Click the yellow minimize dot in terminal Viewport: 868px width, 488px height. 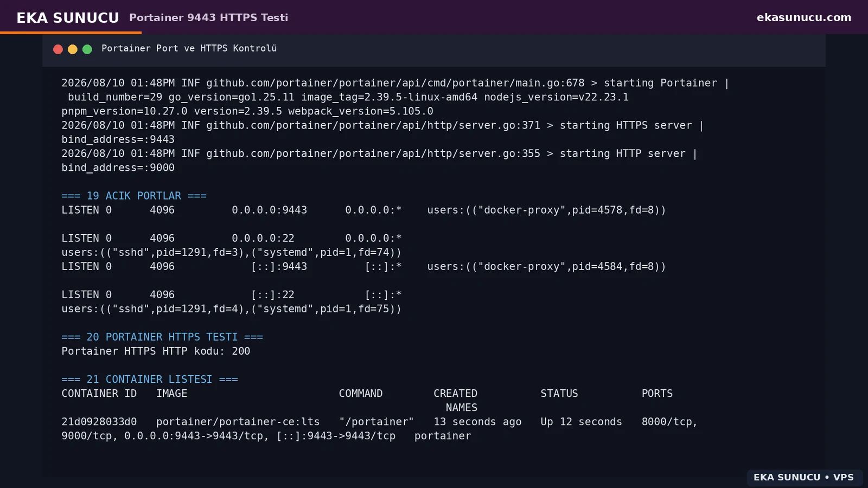(73, 49)
